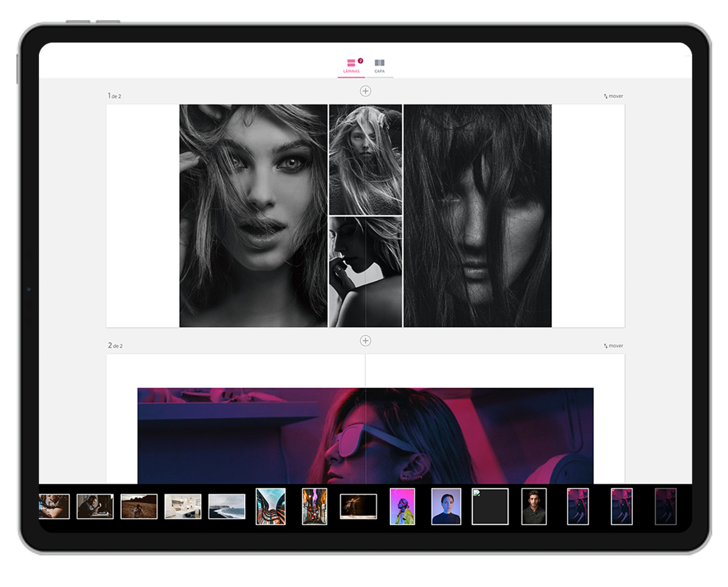Select the dark portrait with hair covering face

477,215
